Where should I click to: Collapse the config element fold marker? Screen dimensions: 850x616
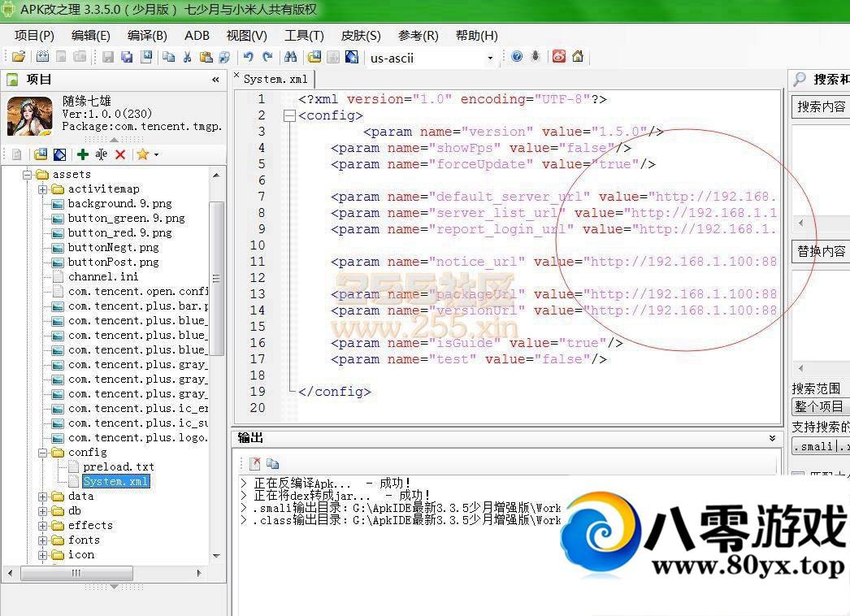[x=288, y=115]
